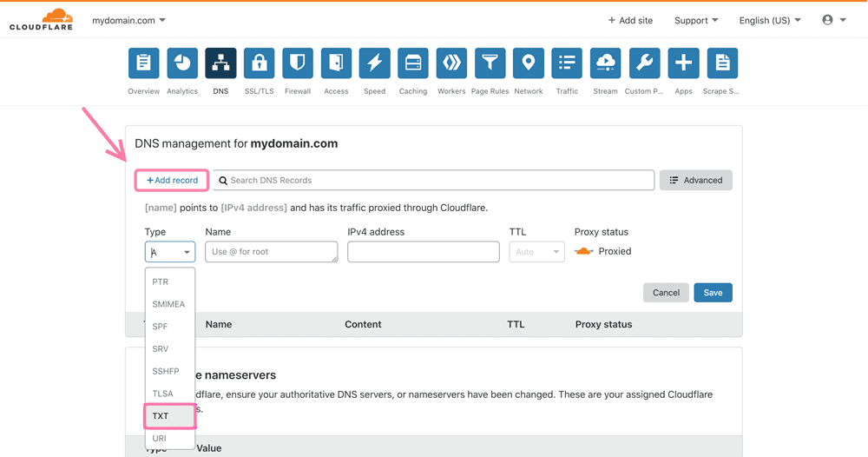Image resolution: width=868 pixels, height=457 pixels.
Task: Select the DNS network icon
Action: click(220, 63)
